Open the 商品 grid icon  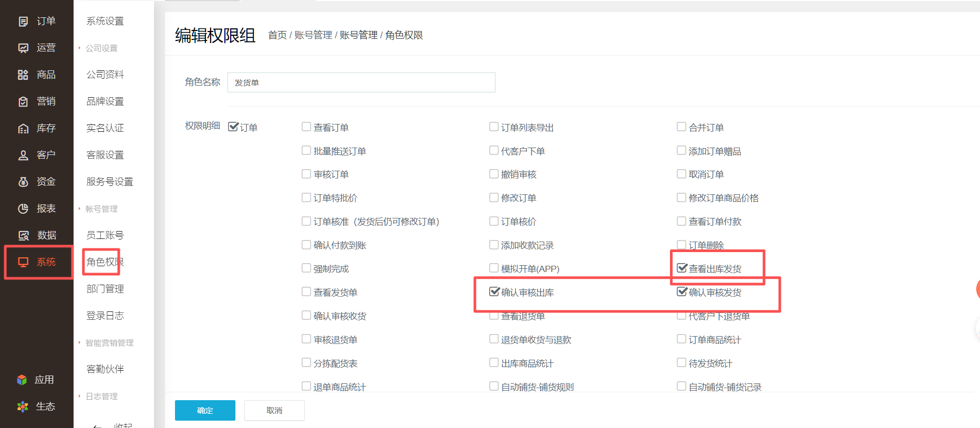[x=23, y=75]
